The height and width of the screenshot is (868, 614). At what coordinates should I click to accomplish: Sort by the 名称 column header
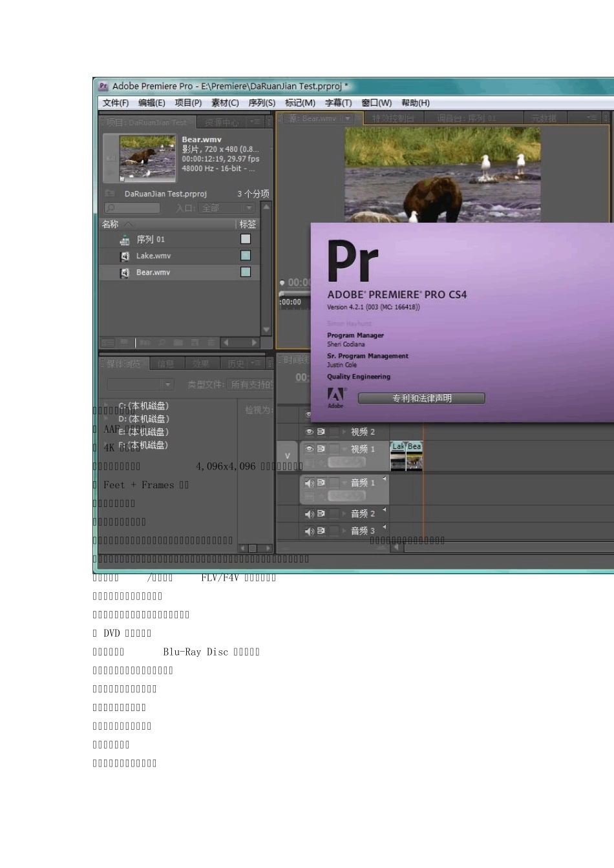[x=110, y=224]
